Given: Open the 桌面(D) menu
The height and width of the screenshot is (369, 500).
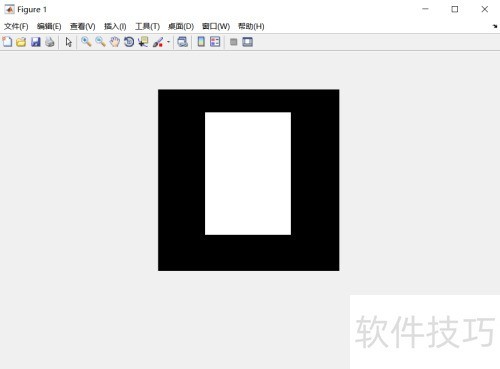Looking at the screenshot, I should point(181,26).
